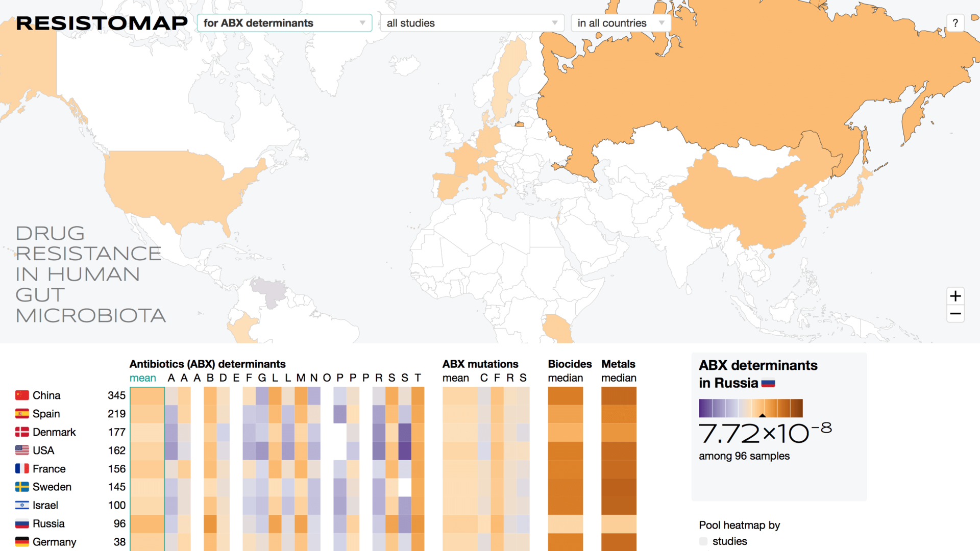Open the 'for ABX determinants' dropdown

(284, 23)
